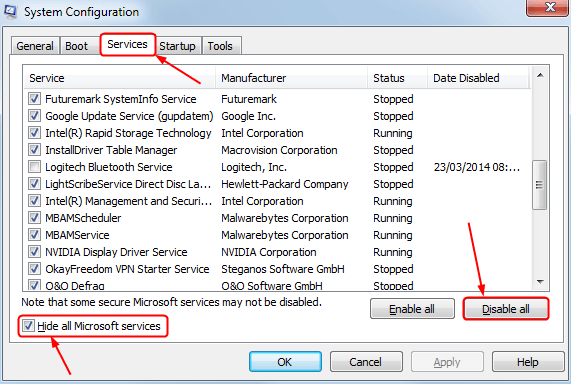The height and width of the screenshot is (384, 571).
Task: Click the Hewlett-Packard Company manufacturer cell
Action: 285,184
